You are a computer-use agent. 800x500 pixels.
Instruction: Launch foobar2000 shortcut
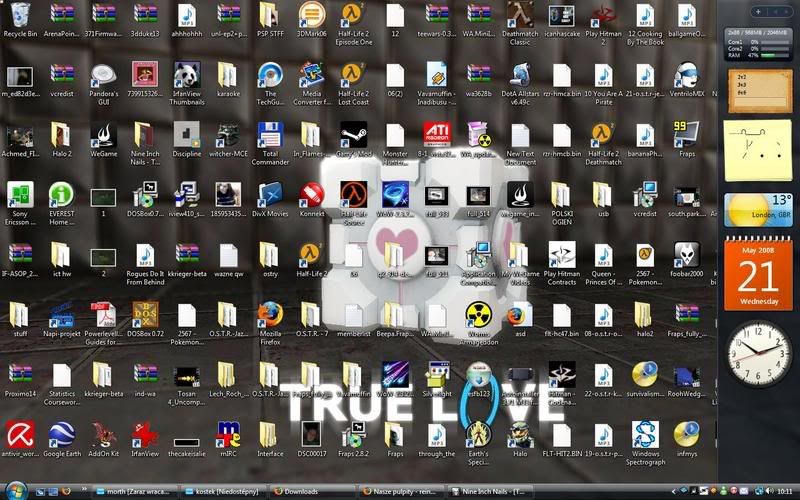tap(687, 255)
